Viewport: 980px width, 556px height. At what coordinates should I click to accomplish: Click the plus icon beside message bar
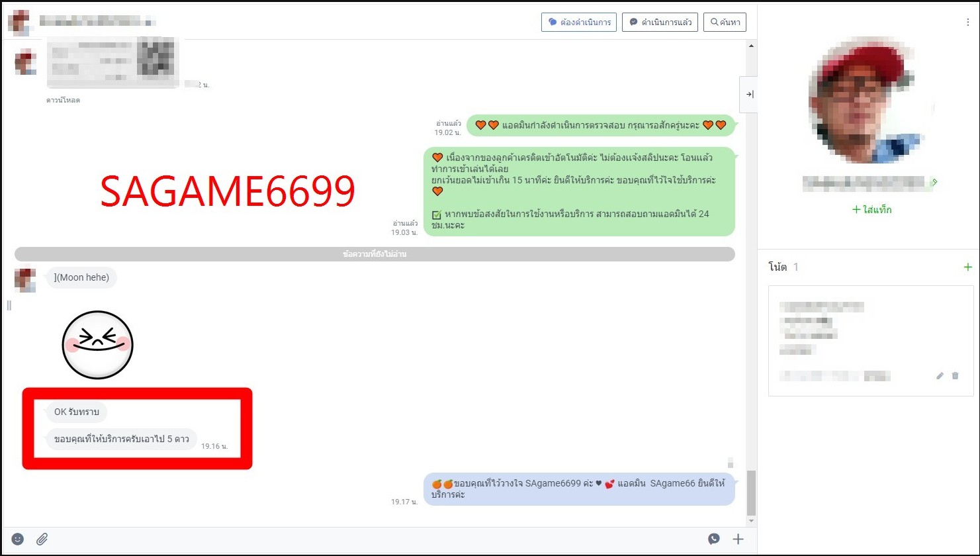[x=738, y=539]
